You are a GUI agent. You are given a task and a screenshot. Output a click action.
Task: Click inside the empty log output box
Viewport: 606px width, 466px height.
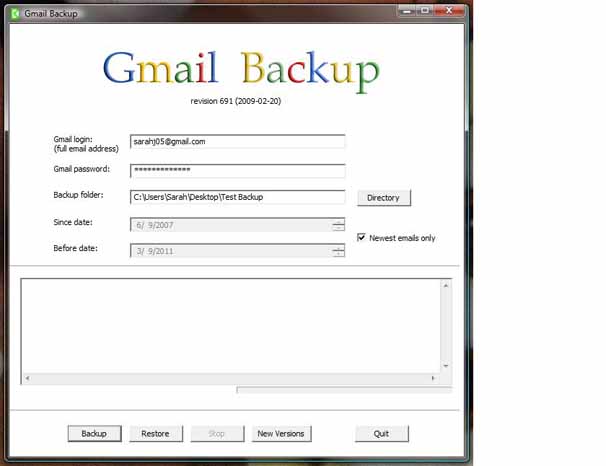pyautogui.click(x=231, y=326)
